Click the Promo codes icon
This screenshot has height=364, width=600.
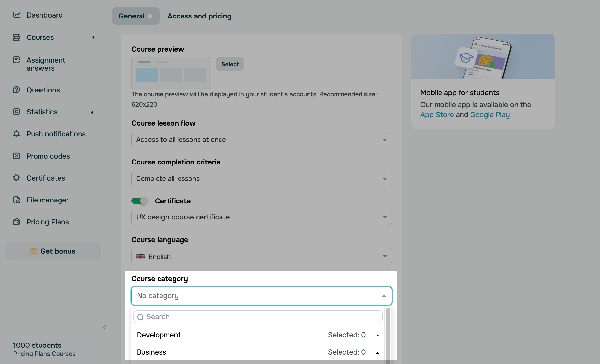point(16,156)
